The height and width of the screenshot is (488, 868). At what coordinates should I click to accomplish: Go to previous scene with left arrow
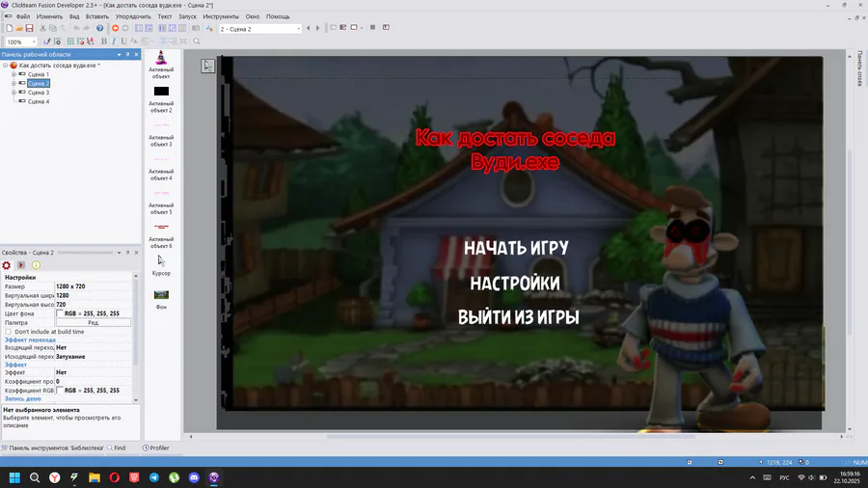(309, 28)
